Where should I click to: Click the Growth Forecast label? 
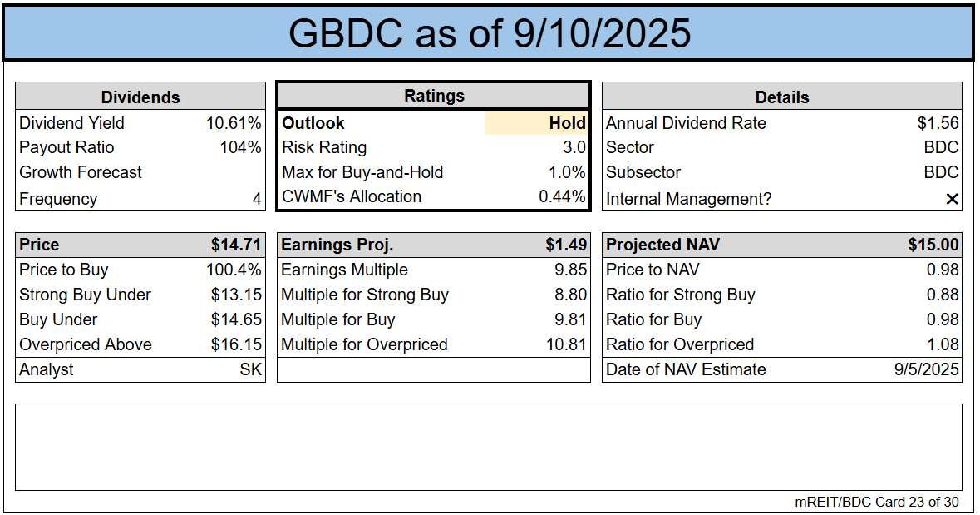pos(81,172)
